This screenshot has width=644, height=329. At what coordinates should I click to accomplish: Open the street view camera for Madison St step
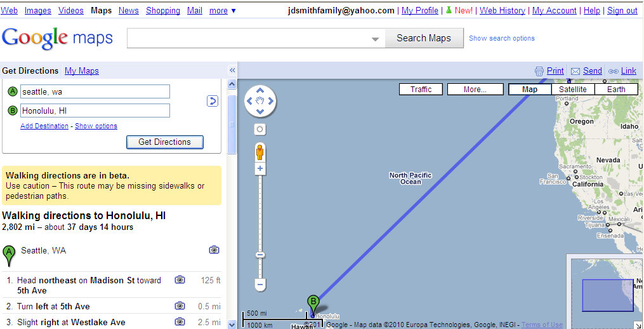(x=180, y=280)
